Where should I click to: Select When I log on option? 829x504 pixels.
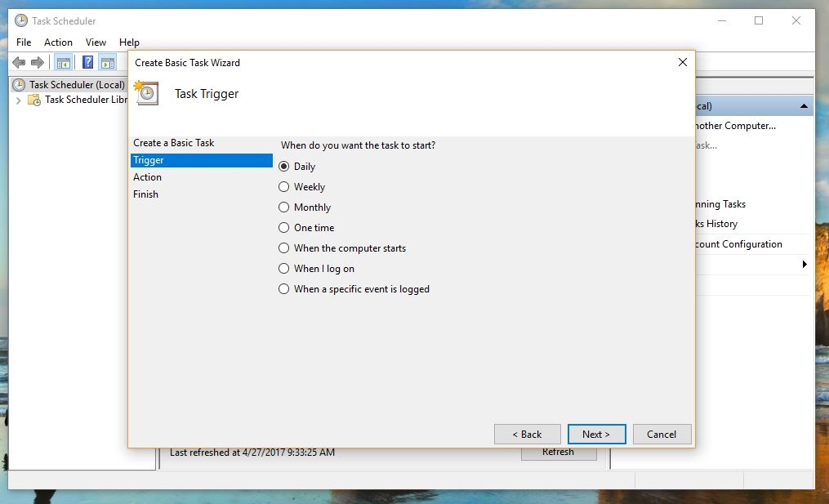point(316,269)
